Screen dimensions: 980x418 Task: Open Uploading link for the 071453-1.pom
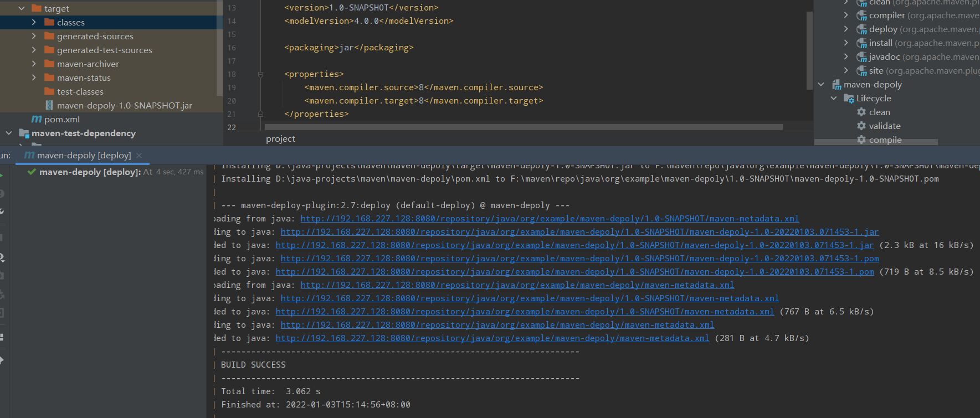[x=579, y=259]
